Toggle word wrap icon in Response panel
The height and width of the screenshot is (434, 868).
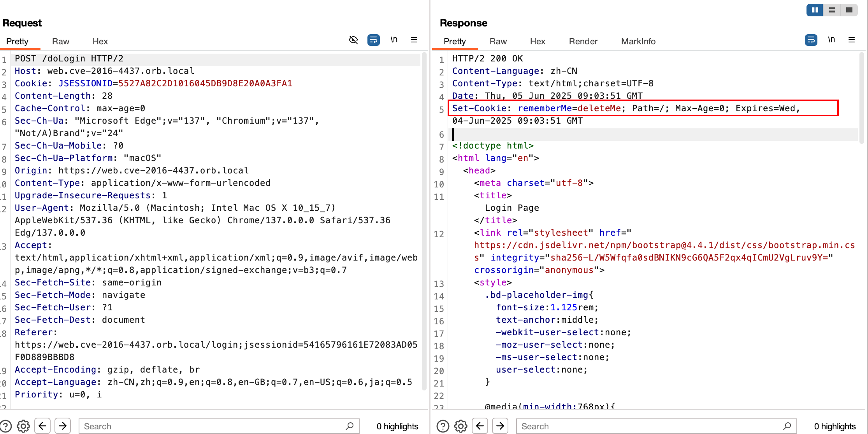(811, 40)
